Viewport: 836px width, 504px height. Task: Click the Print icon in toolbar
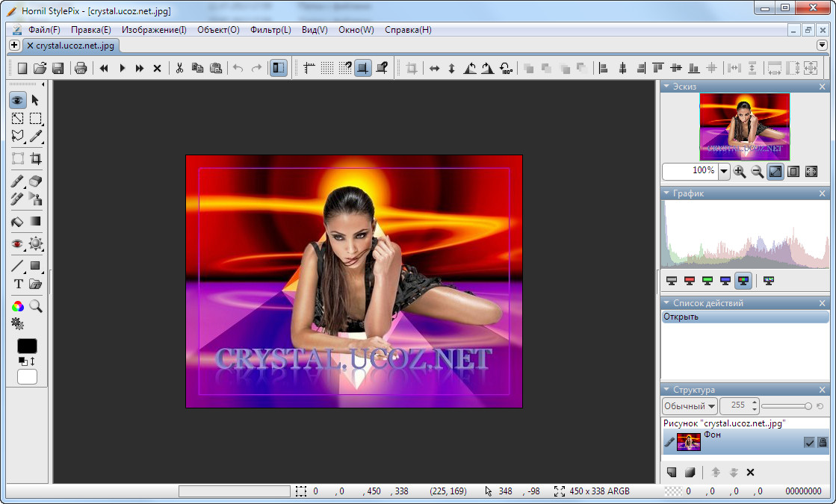tap(81, 68)
